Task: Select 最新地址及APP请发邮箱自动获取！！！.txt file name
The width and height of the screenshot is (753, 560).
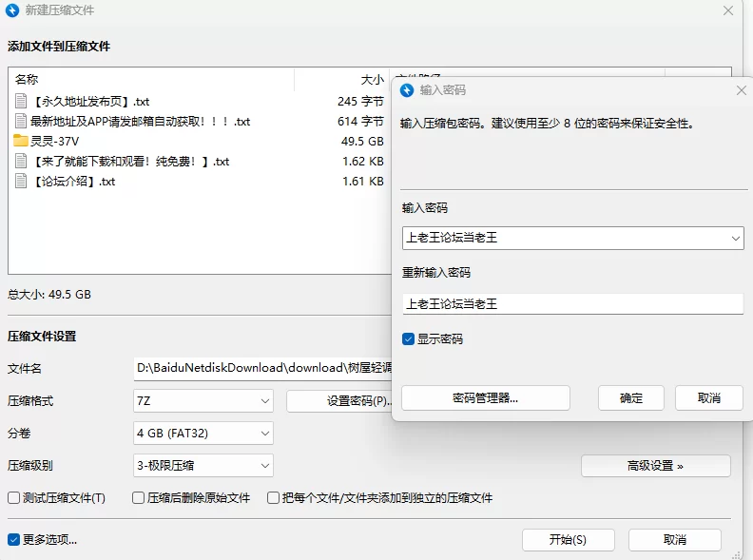Action: click(x=140, y=122)
